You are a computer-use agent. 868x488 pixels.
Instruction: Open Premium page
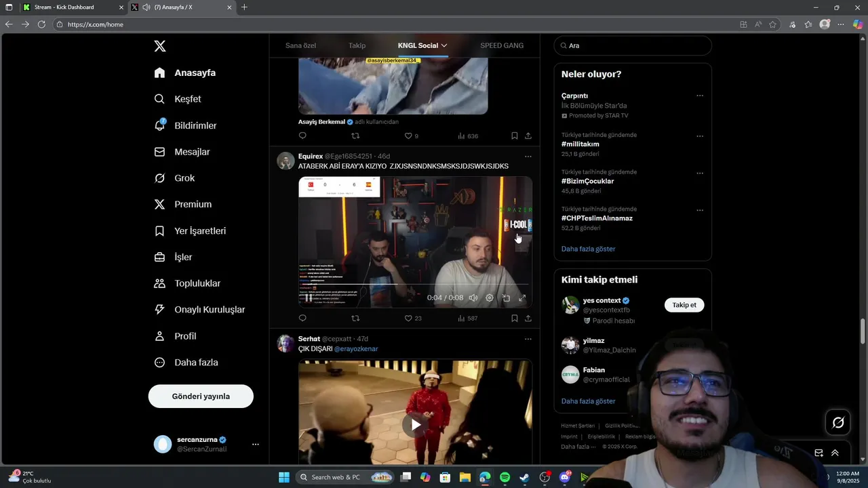click(182, 204)
